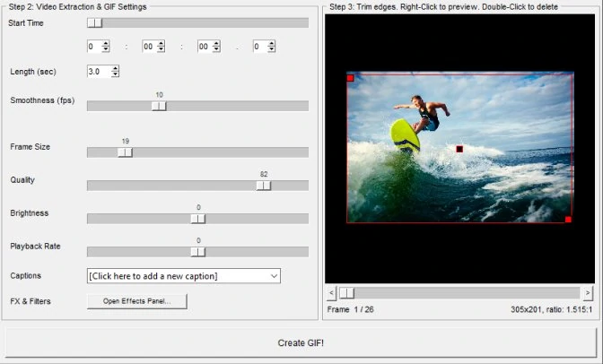Increase the start time seconds value
Screen dimensions: 603x364
(216, 44)
